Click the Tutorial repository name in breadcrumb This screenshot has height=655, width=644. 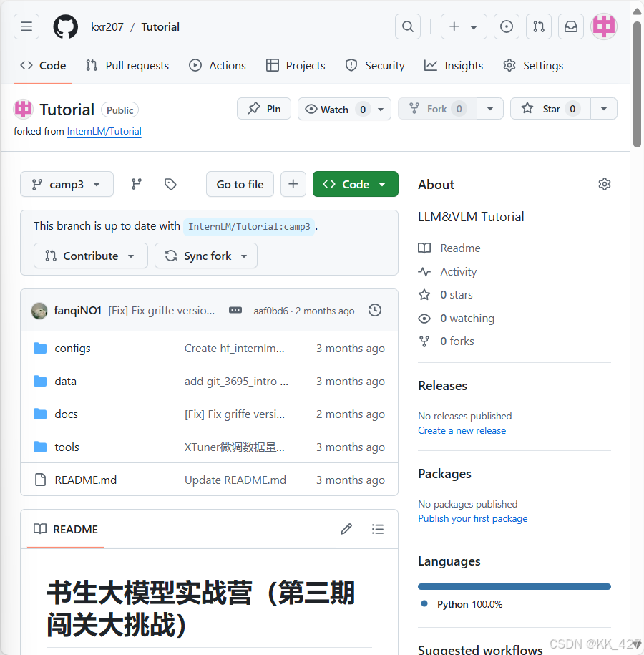point(160,26)
